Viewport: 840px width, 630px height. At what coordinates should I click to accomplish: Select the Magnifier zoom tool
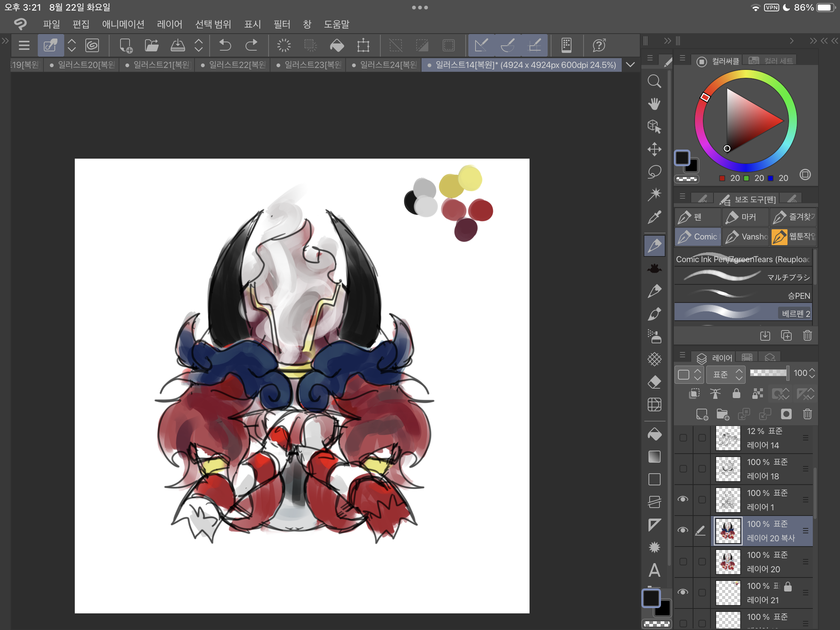654,81
